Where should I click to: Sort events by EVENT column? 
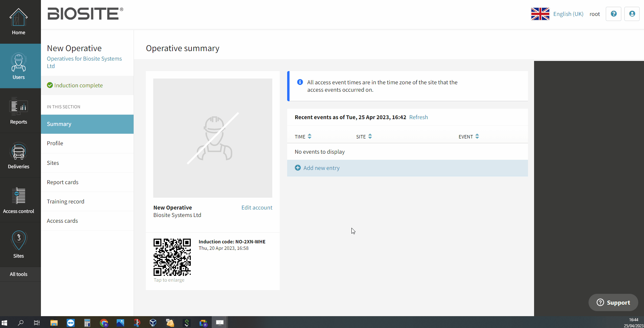coord(469,136)
